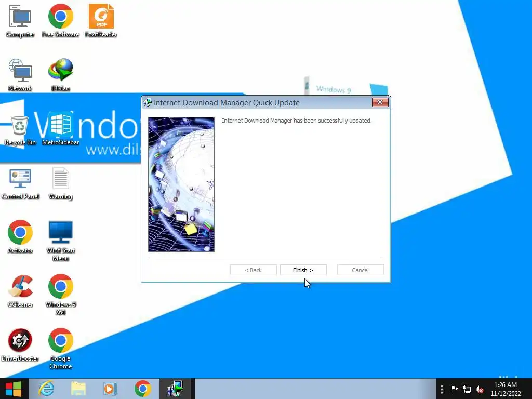Click the Back button in update dialog
The width and height of the screenshot is (532, 399).
pos(254,270)
